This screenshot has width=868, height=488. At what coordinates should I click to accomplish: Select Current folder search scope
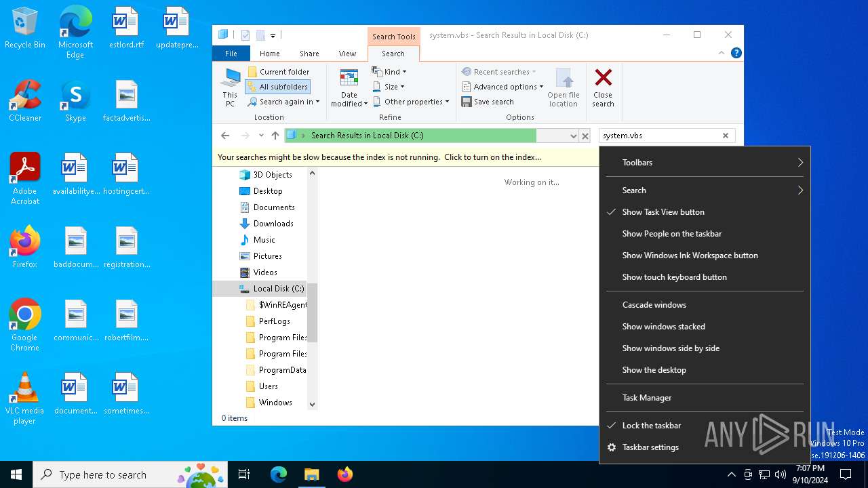click(x=279, y=72)
